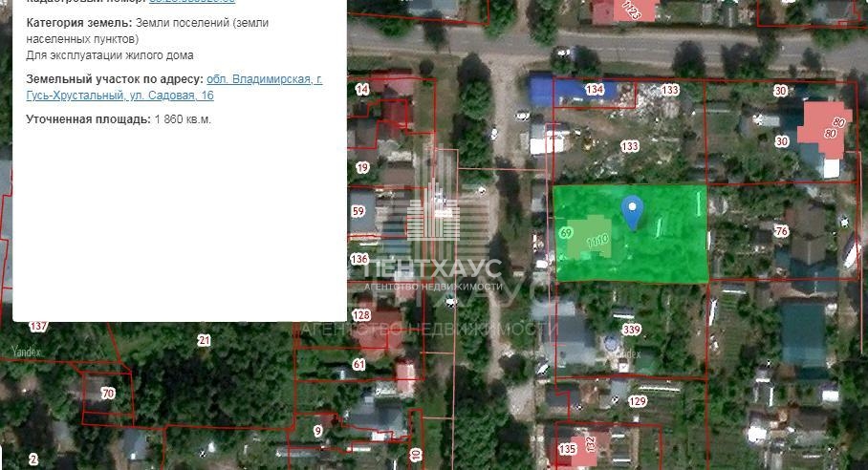Viewport: 868px width, 470px height.
Task: Select the green highlighted land parcel
Action: coord(631,234)
